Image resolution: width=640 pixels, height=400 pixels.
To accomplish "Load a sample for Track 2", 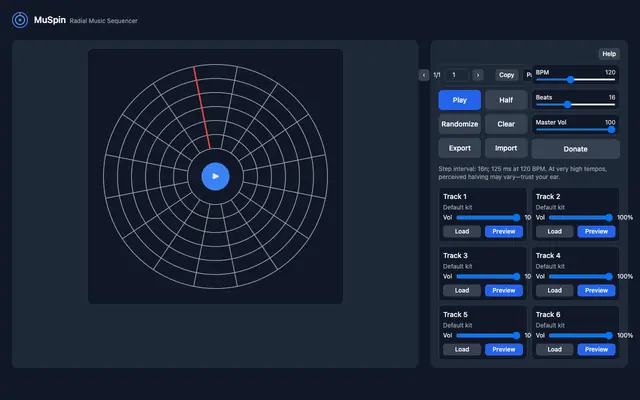I will coord(555,231).
